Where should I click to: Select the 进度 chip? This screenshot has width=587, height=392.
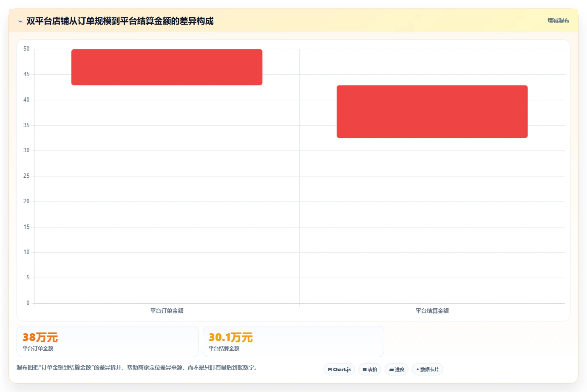(x=397, y=369)
